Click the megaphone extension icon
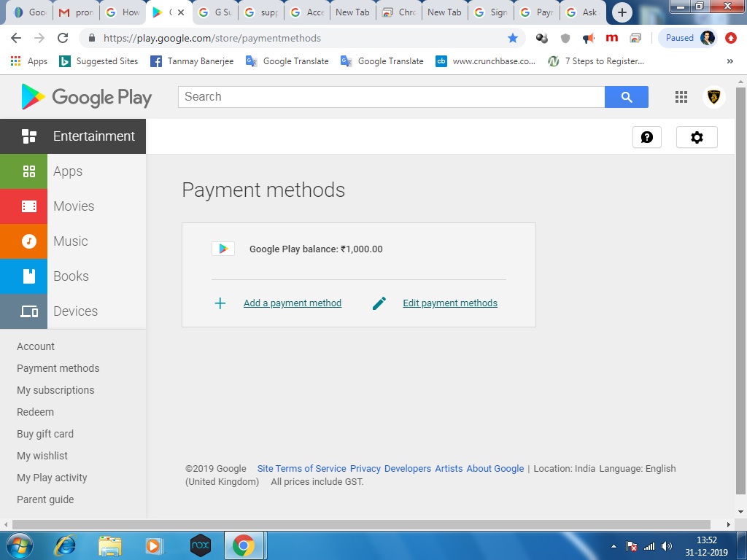This screenshot has height=560, width=747. [589, 38]
